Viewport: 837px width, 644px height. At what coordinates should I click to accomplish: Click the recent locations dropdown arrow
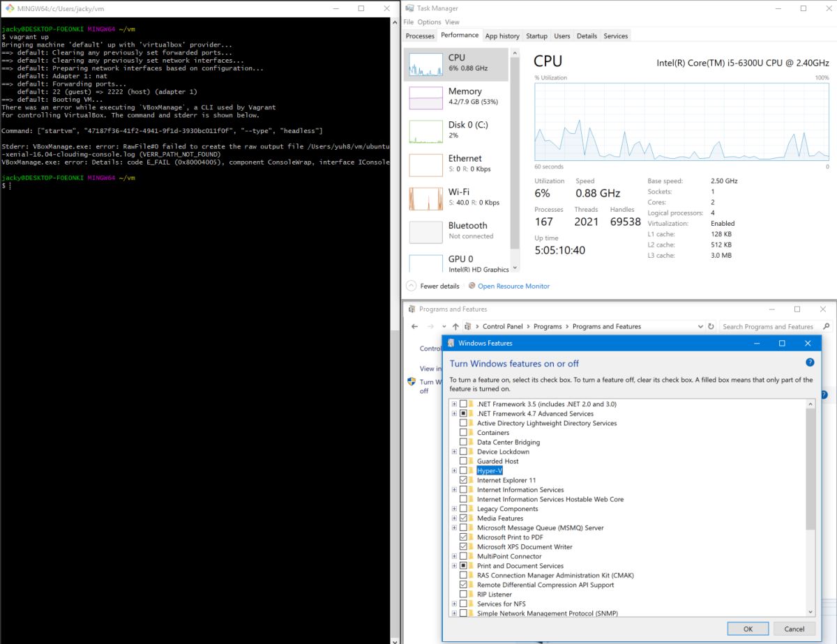(444, 326)
